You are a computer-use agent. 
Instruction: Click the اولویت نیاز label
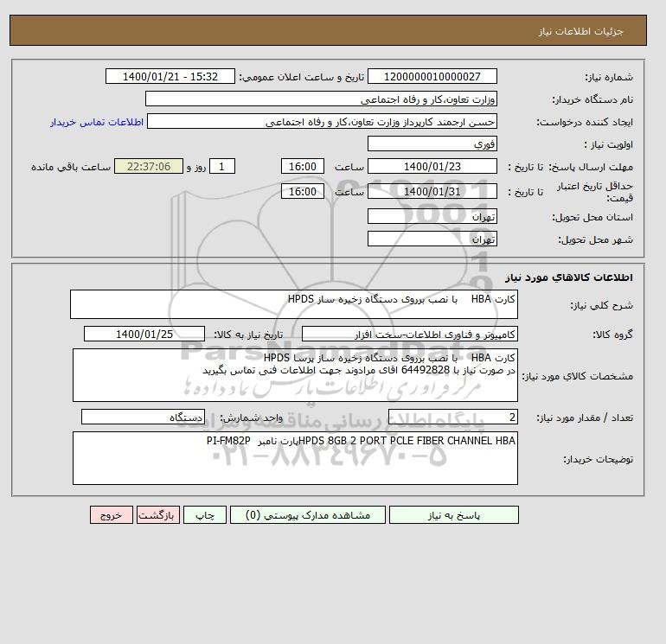(x=609, y=144)
